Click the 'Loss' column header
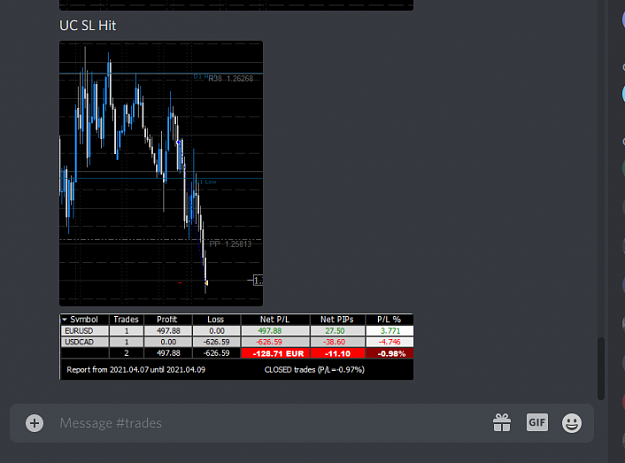Viewport: 625px width, 463px height. (216, 320)
